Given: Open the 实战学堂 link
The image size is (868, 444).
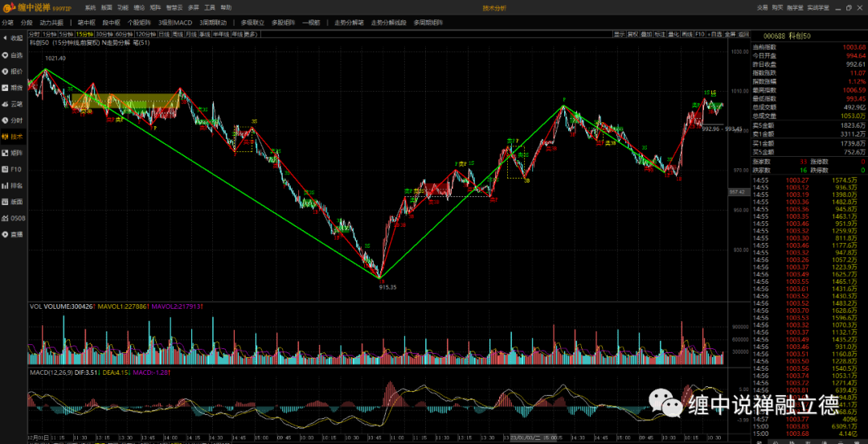Looking at the screenshot, I should [x=818, y=8].
